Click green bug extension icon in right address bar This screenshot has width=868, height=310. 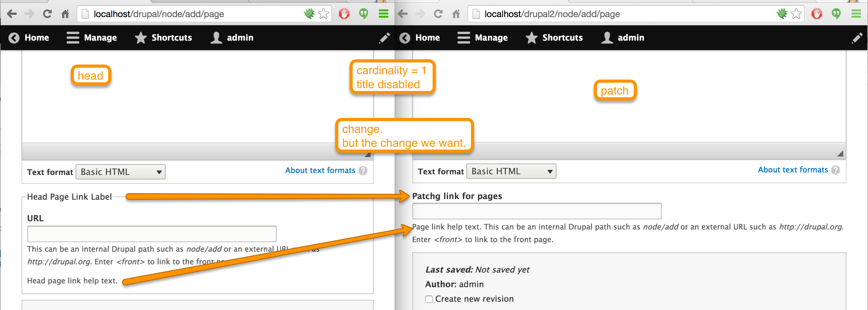click(782, 13)
